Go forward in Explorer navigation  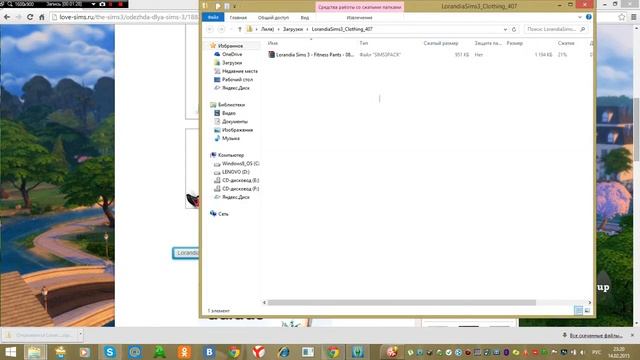[x=221, y=29]
